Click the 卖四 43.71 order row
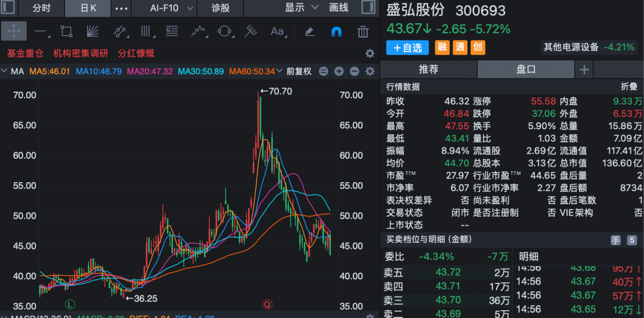This screenshot has height=318, width=644. (447, 286)
